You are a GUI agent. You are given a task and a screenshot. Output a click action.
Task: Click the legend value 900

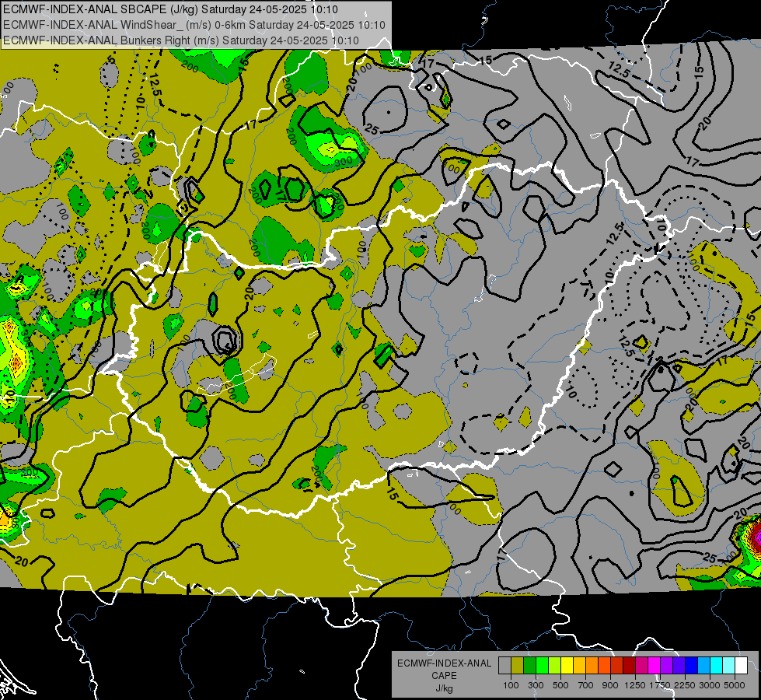tap(610, 685)
